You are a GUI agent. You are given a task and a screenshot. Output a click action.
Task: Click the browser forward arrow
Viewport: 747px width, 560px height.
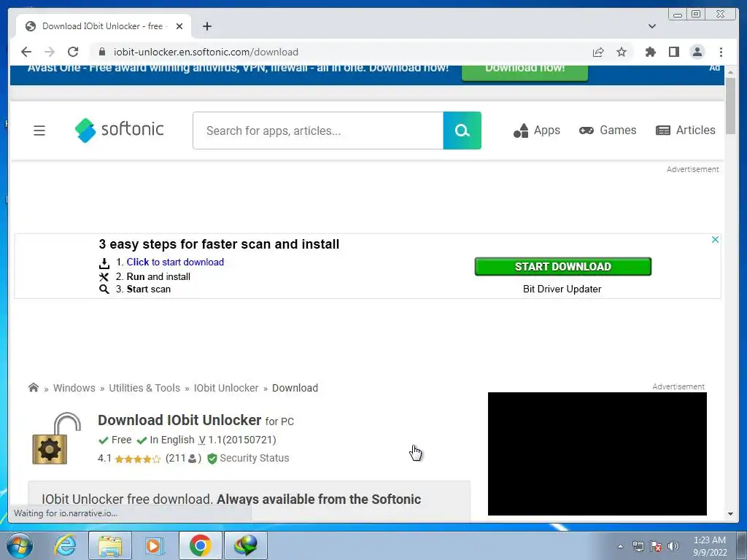pyautogui.click(x=49, y=52)
